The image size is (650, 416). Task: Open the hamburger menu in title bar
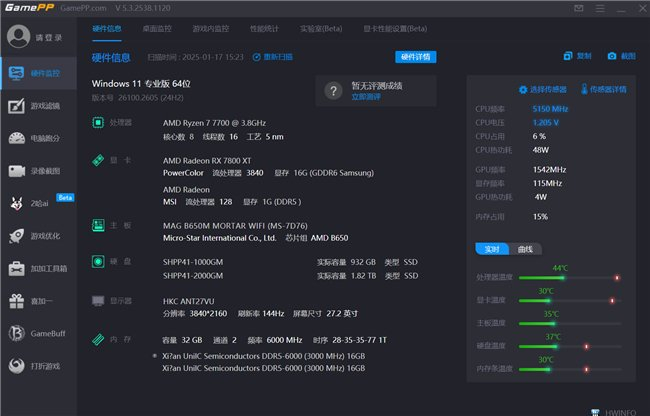point(600,8)
